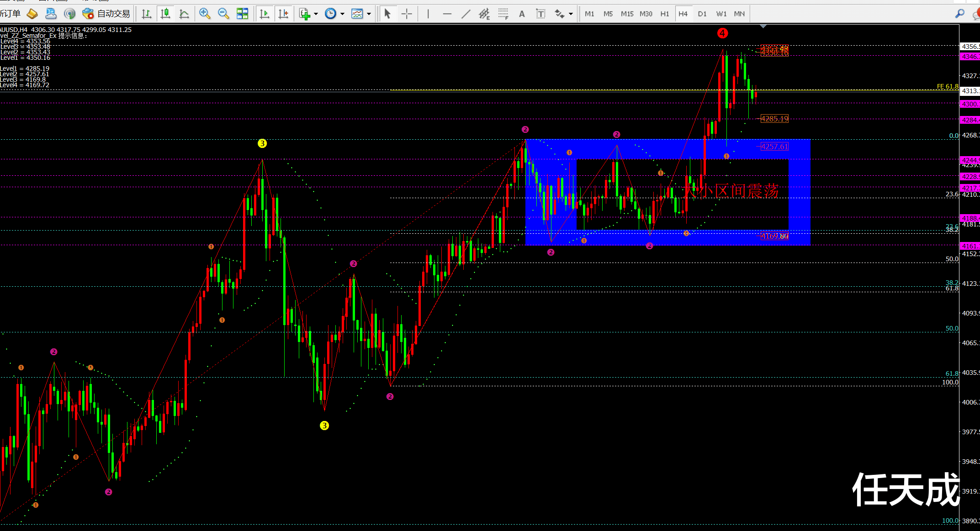Tile chart windows icon
The image size is (980, 531).
[242, 14]
